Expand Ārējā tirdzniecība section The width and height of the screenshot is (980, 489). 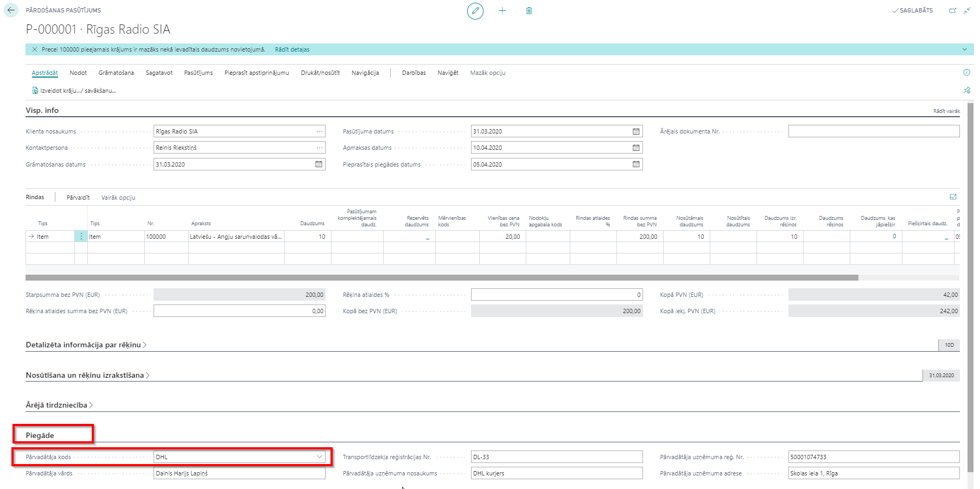pos(60,405)
